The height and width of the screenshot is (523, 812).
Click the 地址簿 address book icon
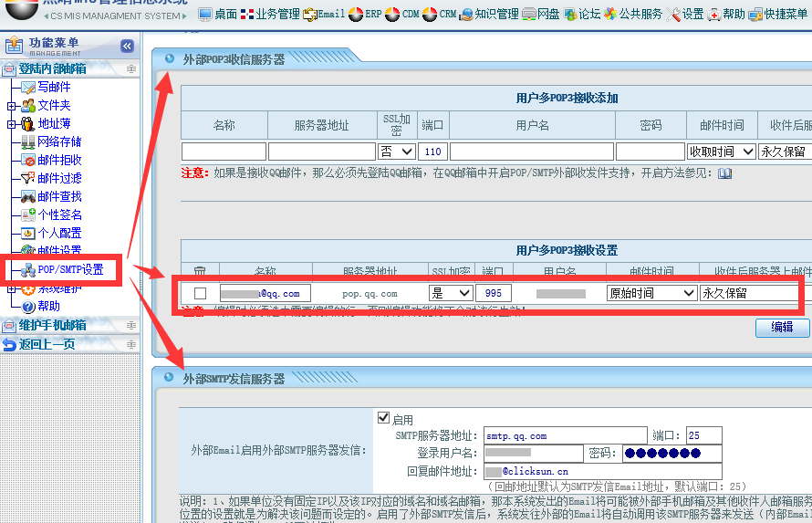tap(27, 124)
